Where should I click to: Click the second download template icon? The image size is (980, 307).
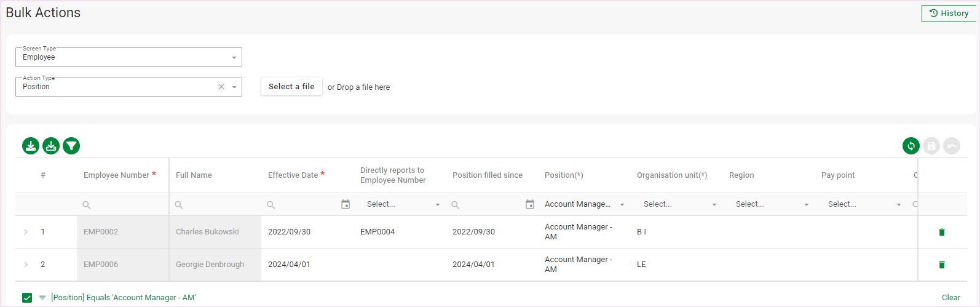51,146
